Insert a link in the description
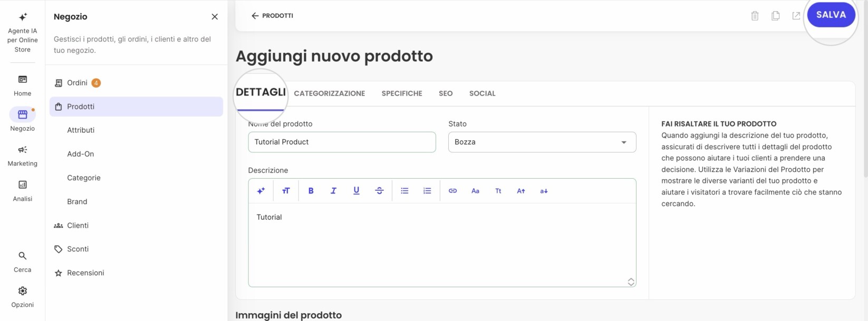The image size is (868, 321). click(x=452, y=191)
